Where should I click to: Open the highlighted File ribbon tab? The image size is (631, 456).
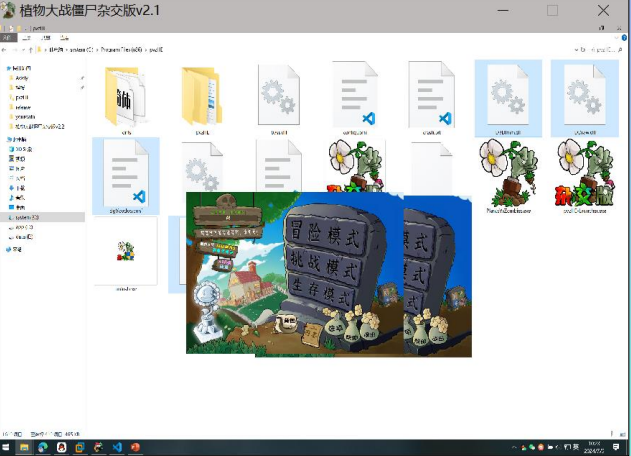(8, 38)
